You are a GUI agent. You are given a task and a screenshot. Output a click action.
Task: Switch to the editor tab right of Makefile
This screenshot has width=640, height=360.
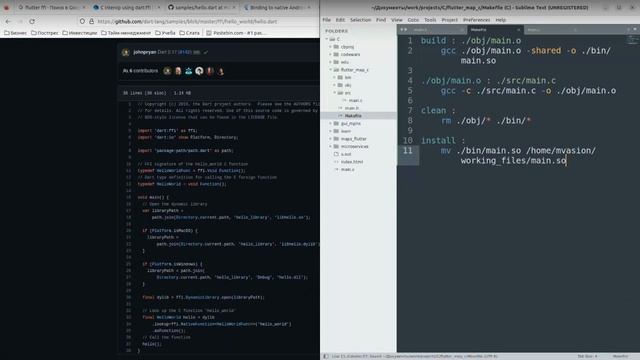click(x=551, y=30)
